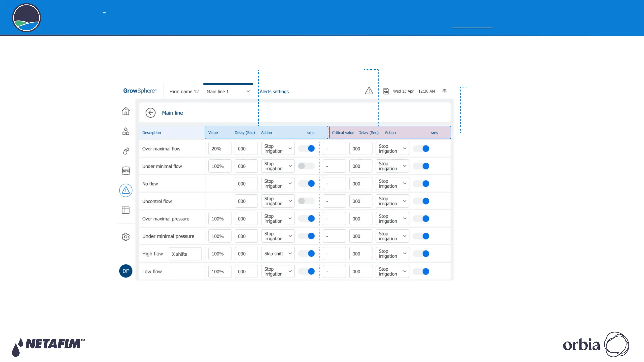Viewport: 644px width, 362px height.
Task: Edit the X shifts field for High flow
Action: tap(185, 254)
